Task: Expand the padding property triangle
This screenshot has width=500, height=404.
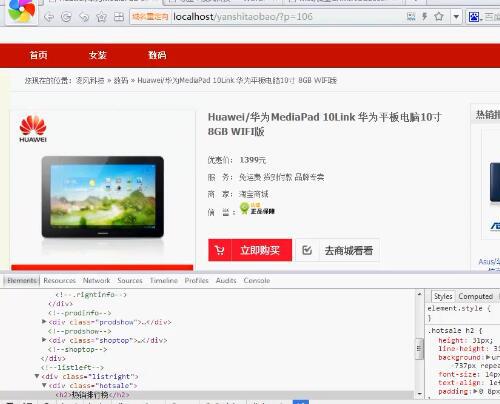Action: [x=476, y=391]
